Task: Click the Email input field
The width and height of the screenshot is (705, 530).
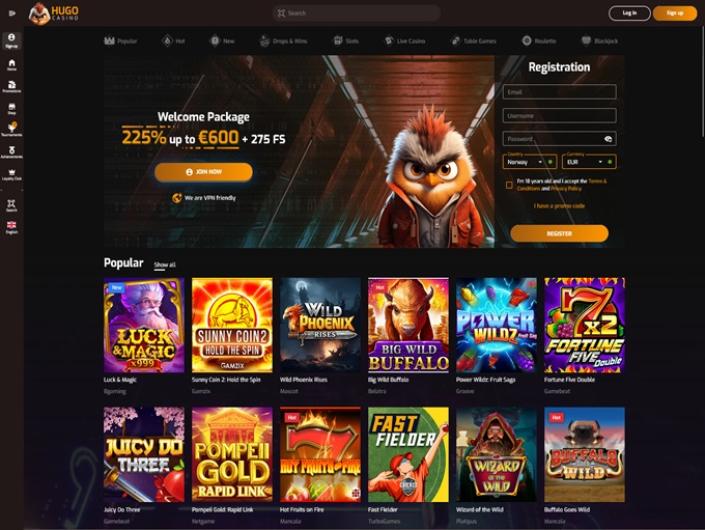Action: pyautogui.click(x=559, y=92)
